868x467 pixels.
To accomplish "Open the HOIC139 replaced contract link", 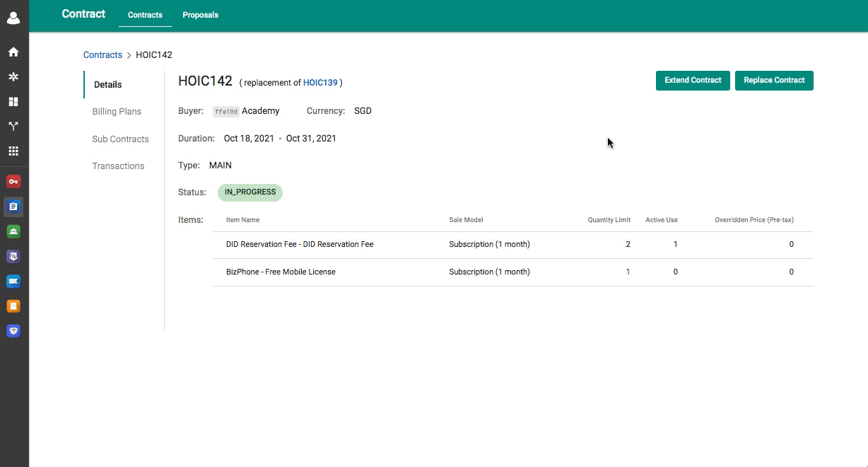I will (320, 83).
